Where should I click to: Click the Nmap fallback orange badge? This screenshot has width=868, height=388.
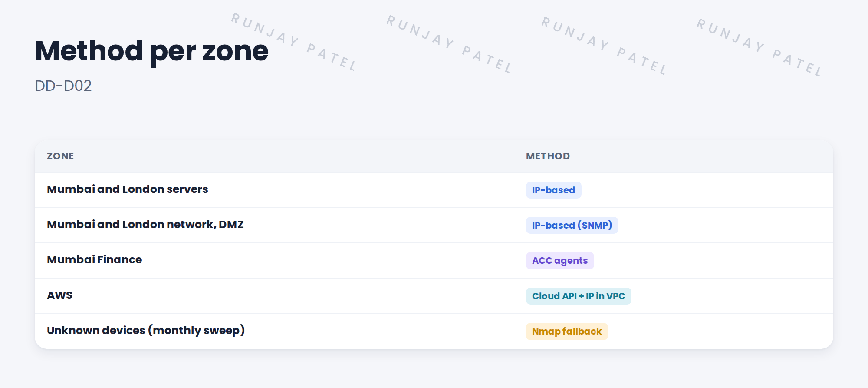click(567, 332)
